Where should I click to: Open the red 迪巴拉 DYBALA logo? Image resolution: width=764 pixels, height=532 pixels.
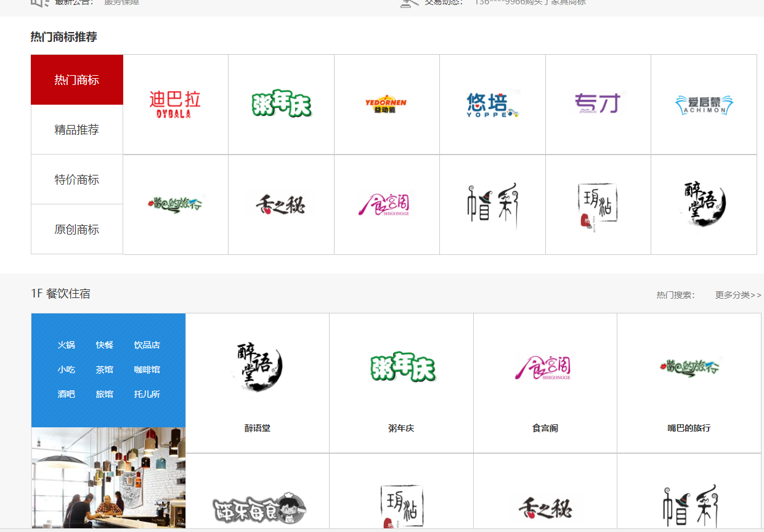175,104
